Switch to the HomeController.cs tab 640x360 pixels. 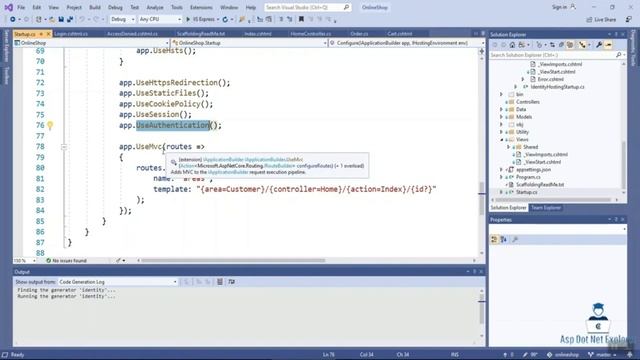[x=311, y=34]
